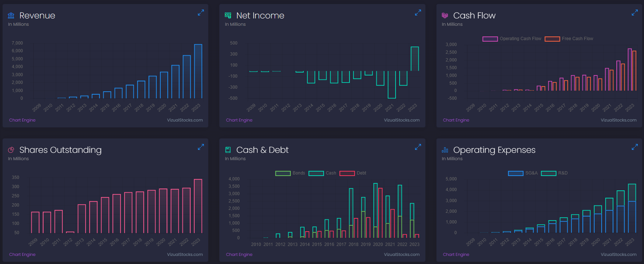The width and height of the screenshot is (644, 264).
Task: Open Chart Engine link in Cash & Debt card
Action: (239, 254)
